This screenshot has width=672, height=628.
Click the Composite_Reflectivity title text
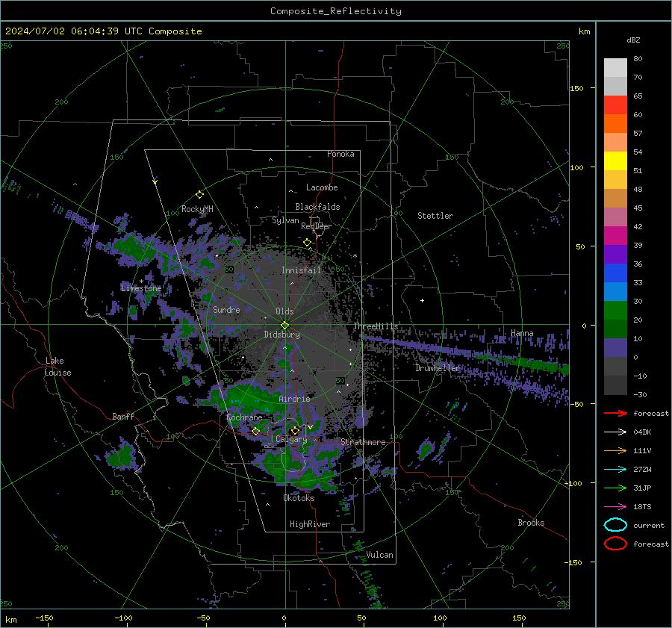pos(336,11)
